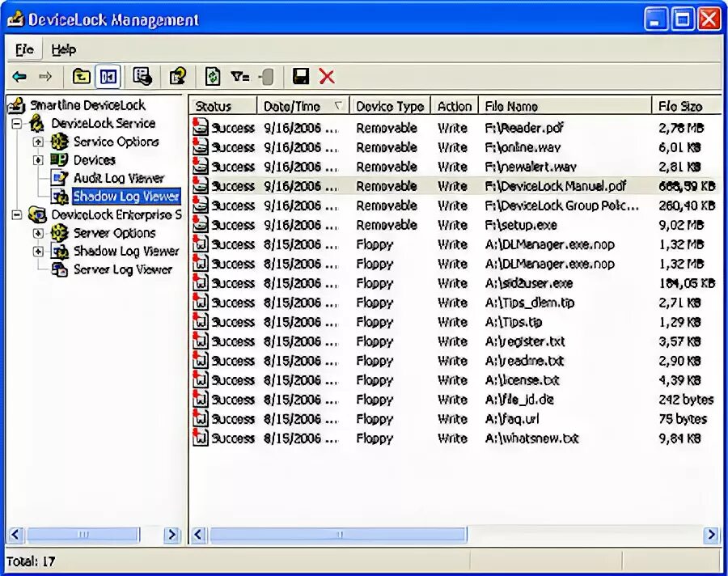This screenshot has height=576, width=728.
Task: Sort by the Action column header
Action: pyautogui.click(x=454, y=106)
